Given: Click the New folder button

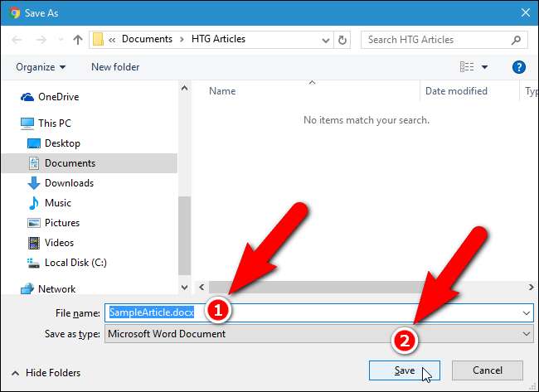Looking at the screenshot, I should click(x=115, y=67).
